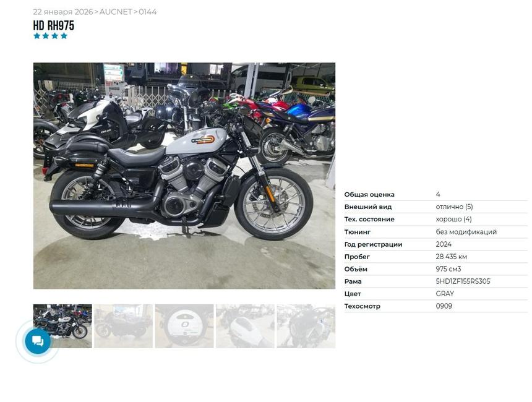The image size is (532, 402).
Task: Click the HD RH975 title
Action: click(x=54, y=25)
